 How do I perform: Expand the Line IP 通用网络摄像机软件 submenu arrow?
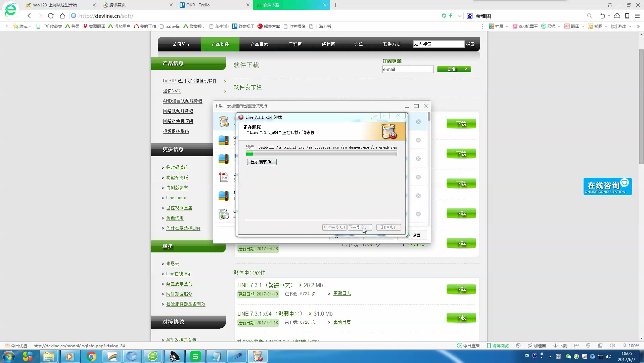(225, 81)
